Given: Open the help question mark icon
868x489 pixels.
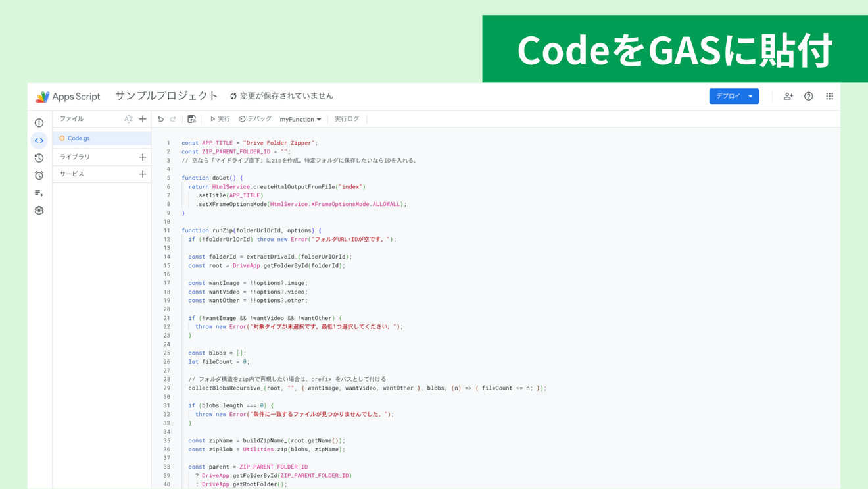Looking at the screenshot, I should click(809, 97).
